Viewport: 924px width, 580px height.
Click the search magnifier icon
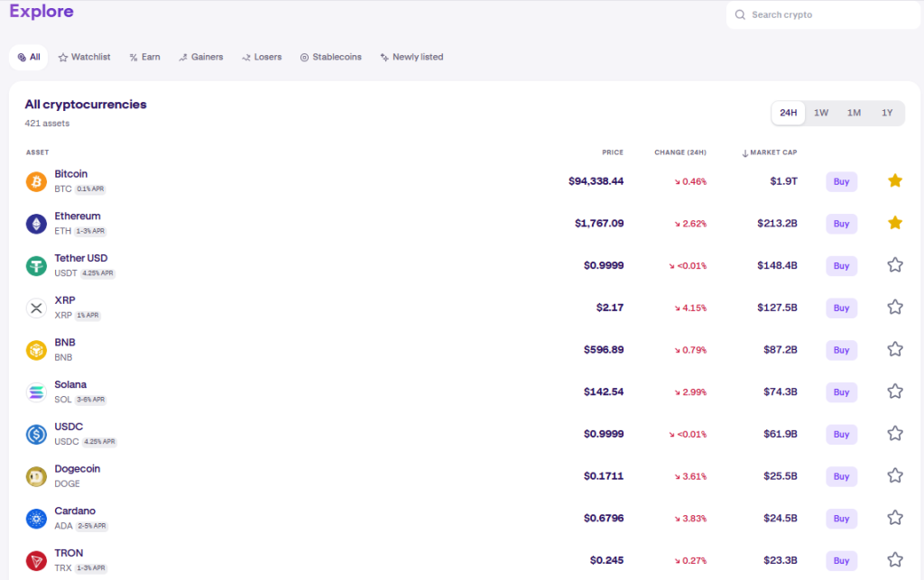(740, 15)
